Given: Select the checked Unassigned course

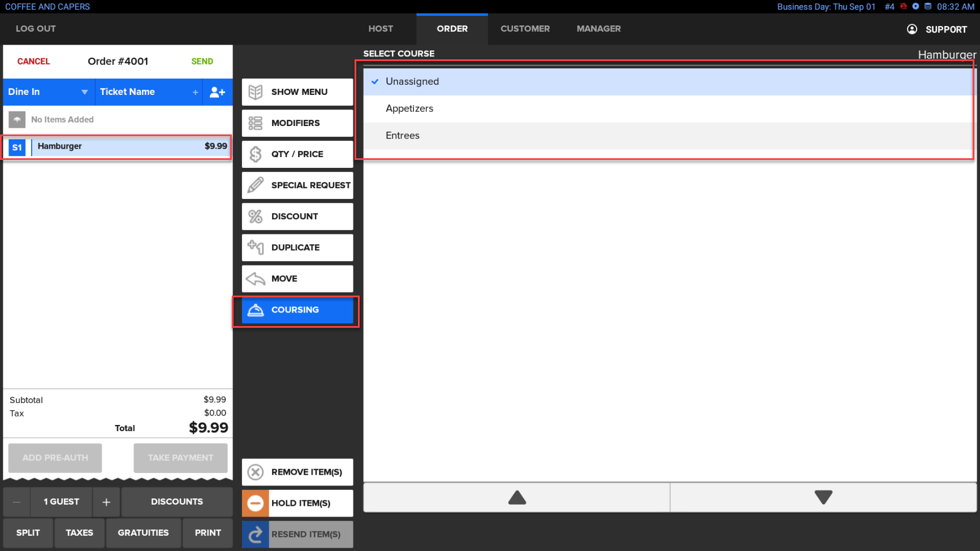Looking at the screenshot, I should tap(412, 81).
